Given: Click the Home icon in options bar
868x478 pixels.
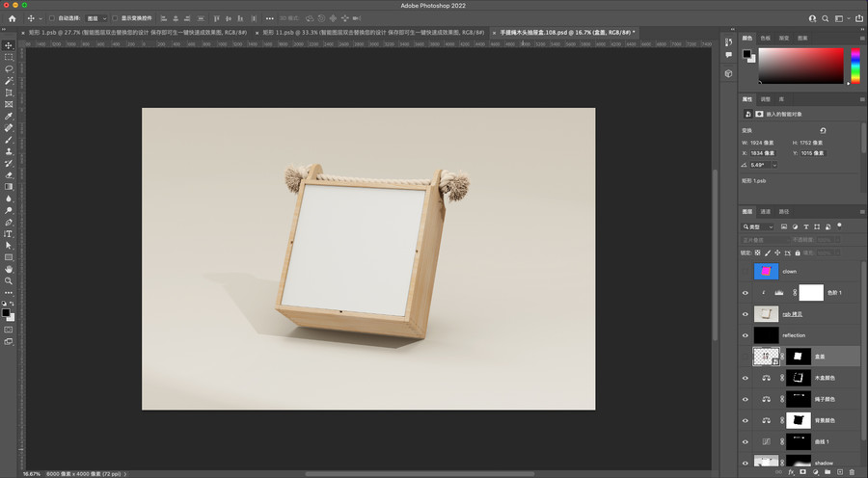Looking at the screenshot, I should (x=13, y=18).
